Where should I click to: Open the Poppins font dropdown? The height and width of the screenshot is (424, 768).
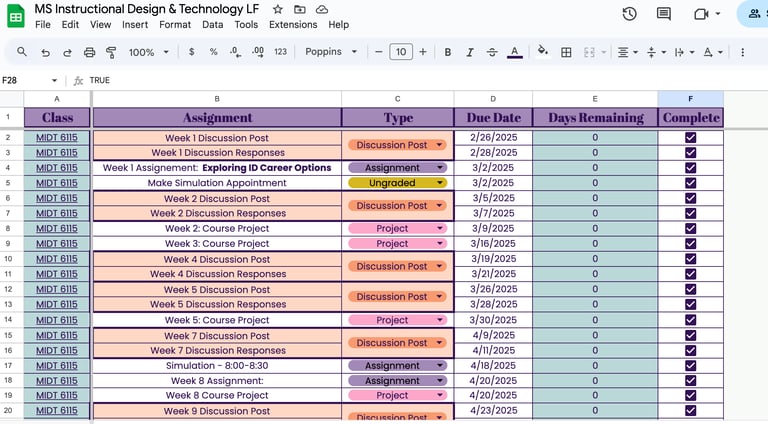tap(331, 51)
